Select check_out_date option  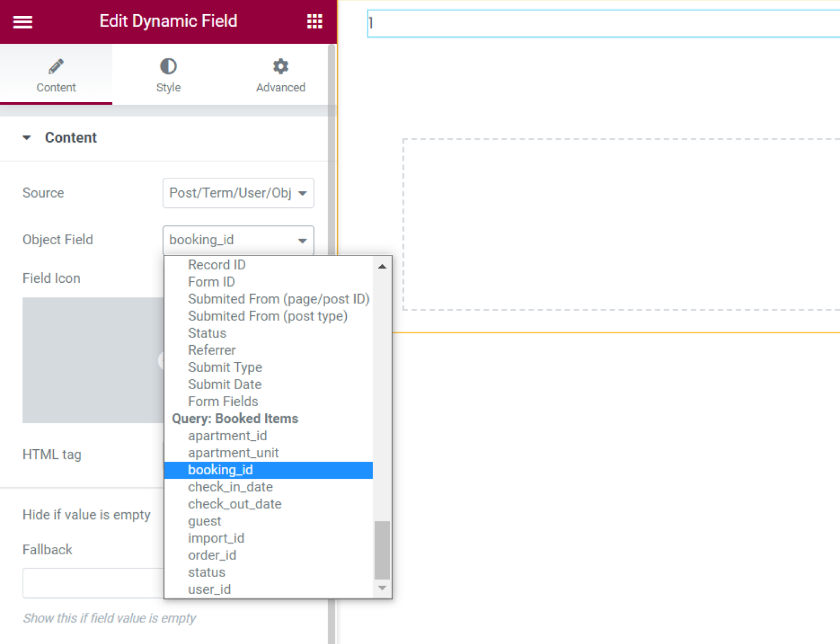coord(268,504)
